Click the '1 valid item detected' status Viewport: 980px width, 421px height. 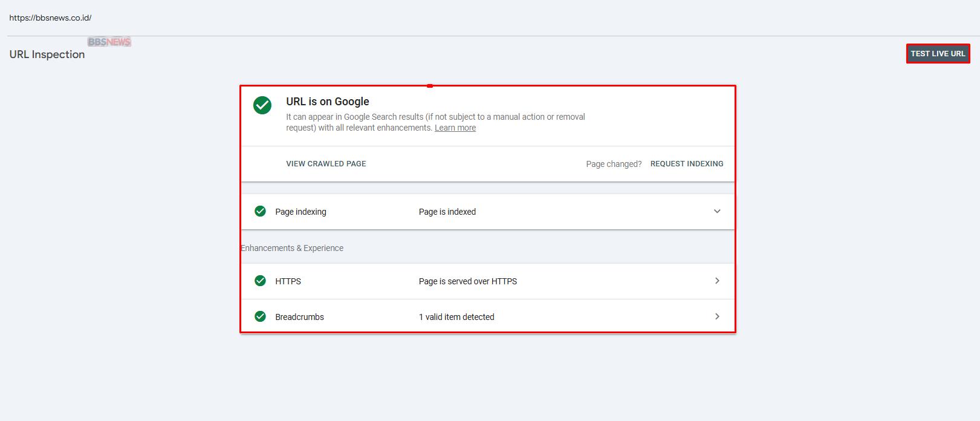(456, 317)
